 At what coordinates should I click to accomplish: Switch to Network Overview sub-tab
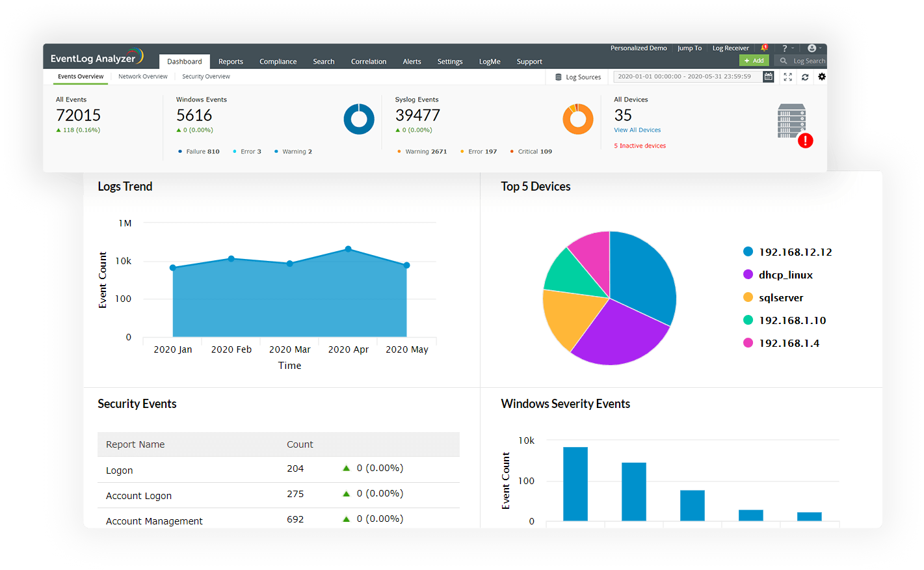tap(143, 77)
